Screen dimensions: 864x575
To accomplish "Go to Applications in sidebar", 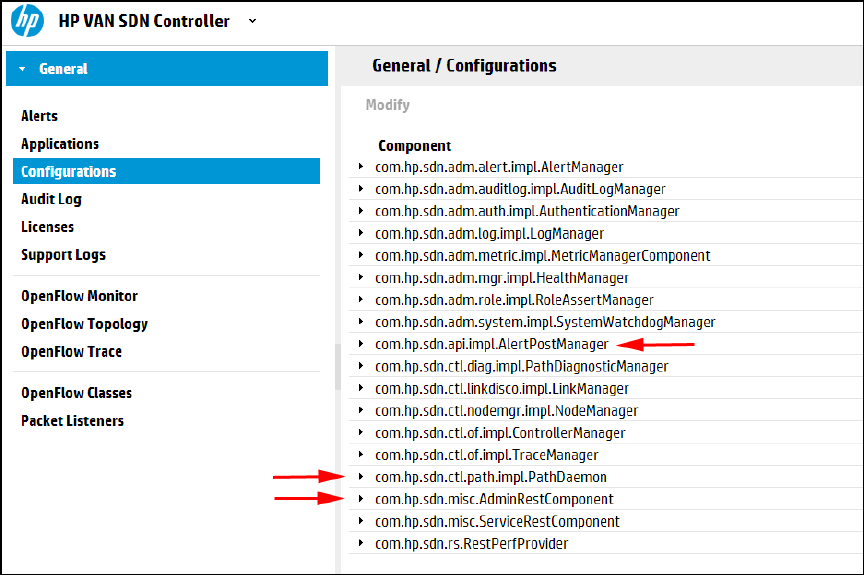I will coord(60,144).
